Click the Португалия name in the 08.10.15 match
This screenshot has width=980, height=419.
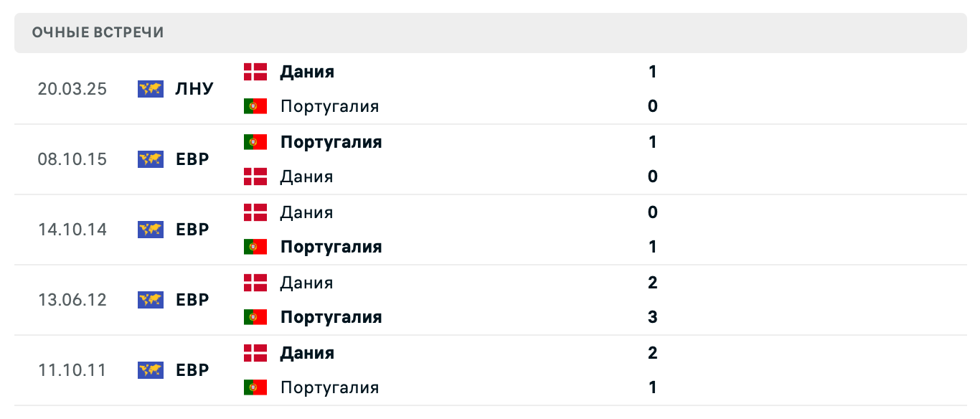331,141
